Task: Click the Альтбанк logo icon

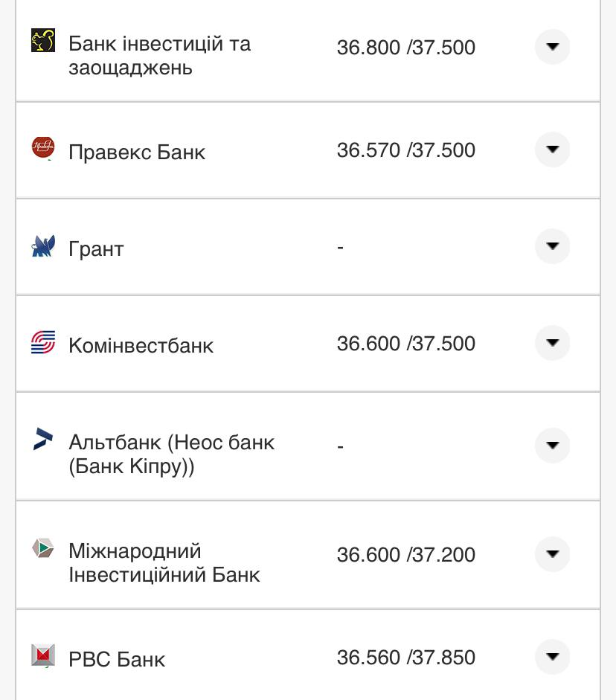Action: (x=43, y=439)
